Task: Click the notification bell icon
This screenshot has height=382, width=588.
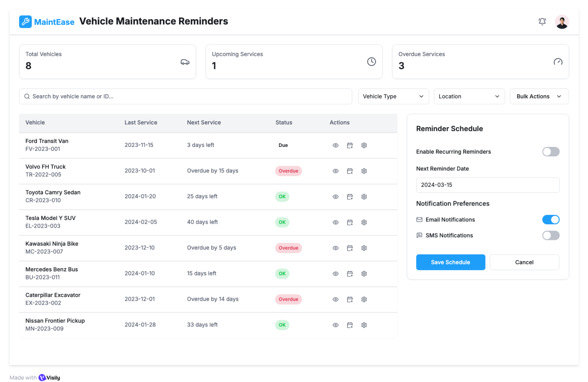Action: tap(542, 21)
